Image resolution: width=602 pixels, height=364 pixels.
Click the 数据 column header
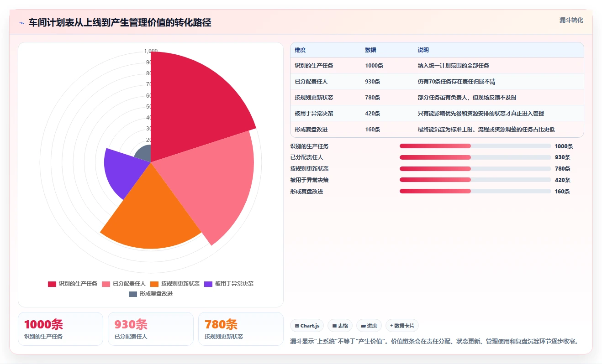point(371,50)
